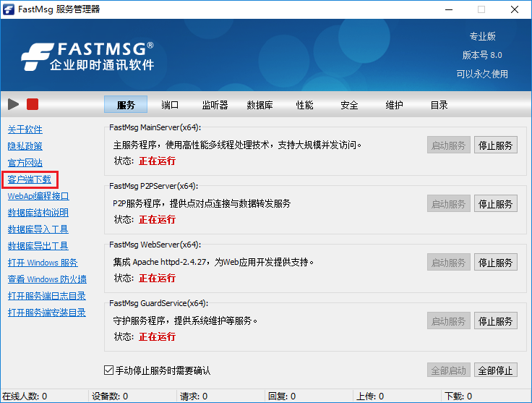Open the 关于软件 link
Viewport: 532px width, 403px height.
25,130
